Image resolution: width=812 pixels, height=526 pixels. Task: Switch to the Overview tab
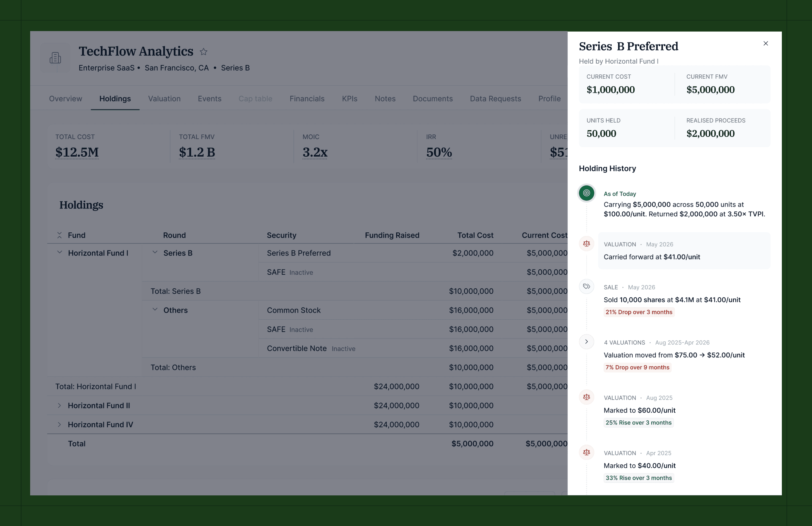[65, 99]
